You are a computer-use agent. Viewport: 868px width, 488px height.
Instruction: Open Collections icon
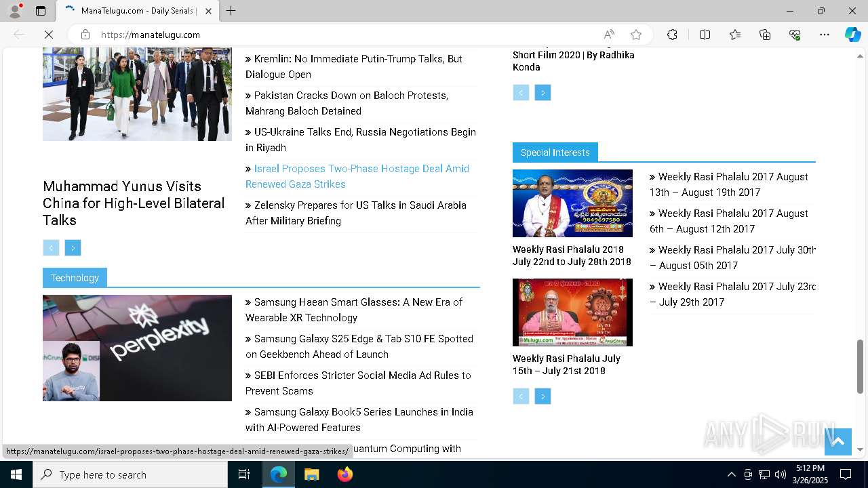click(x=765, y=35)
